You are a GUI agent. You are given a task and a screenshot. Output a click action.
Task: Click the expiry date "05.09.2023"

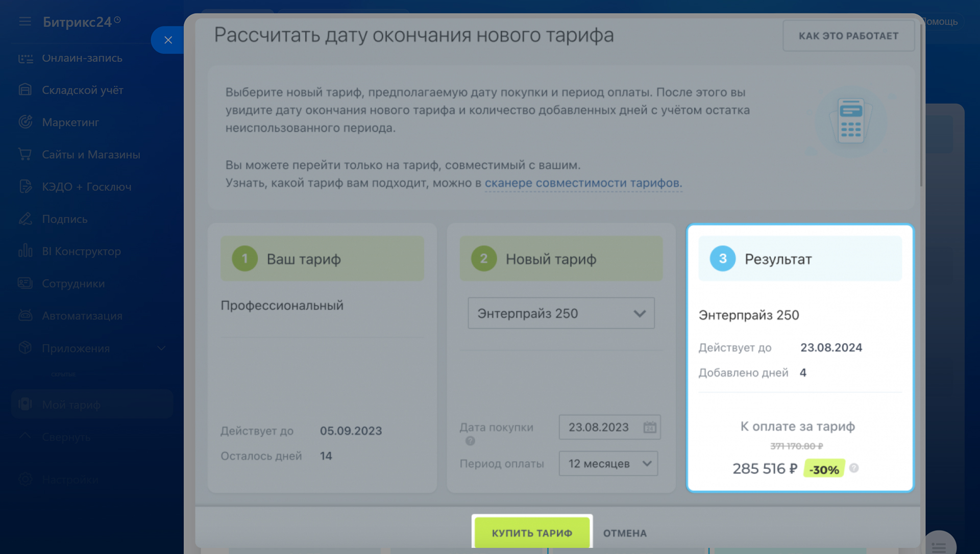pos(351,431)
